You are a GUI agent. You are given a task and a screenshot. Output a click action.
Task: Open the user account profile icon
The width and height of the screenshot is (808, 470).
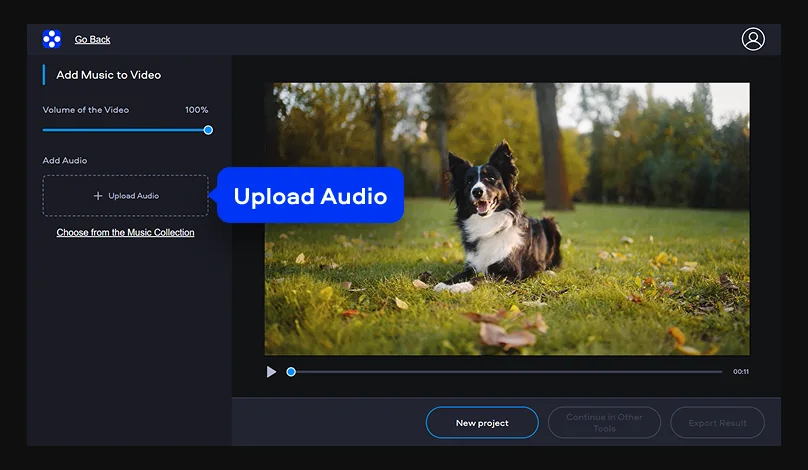tap(753, 39)
